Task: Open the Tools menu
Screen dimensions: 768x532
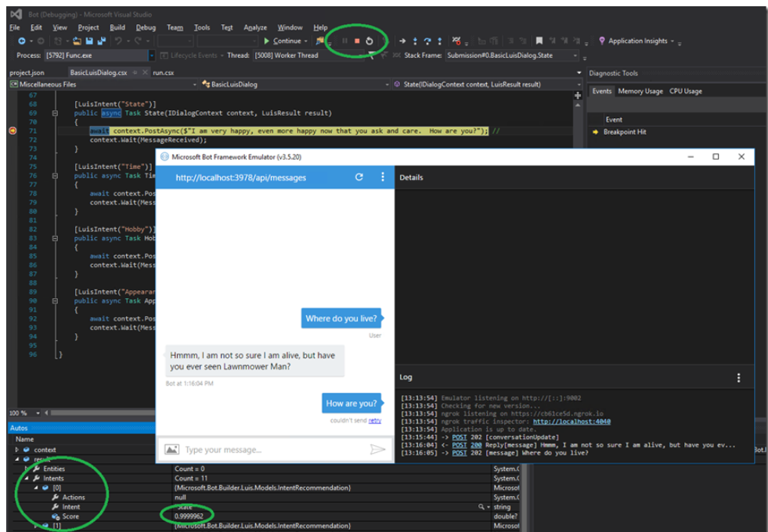Action: (202, 27)
